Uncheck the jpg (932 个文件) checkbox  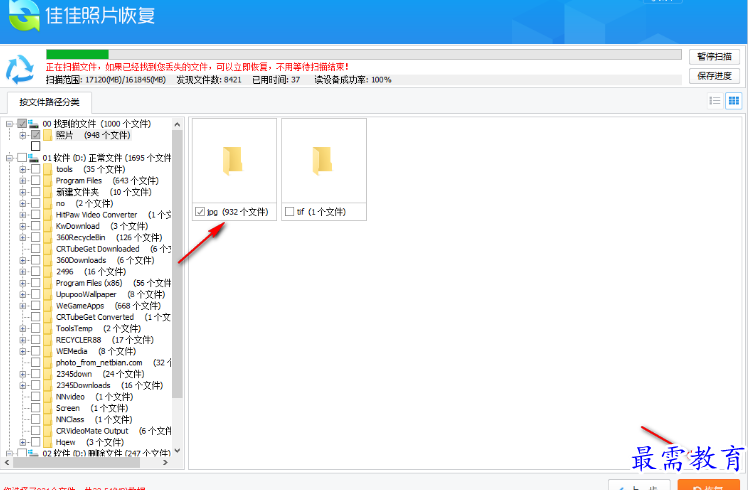(200, 211)
